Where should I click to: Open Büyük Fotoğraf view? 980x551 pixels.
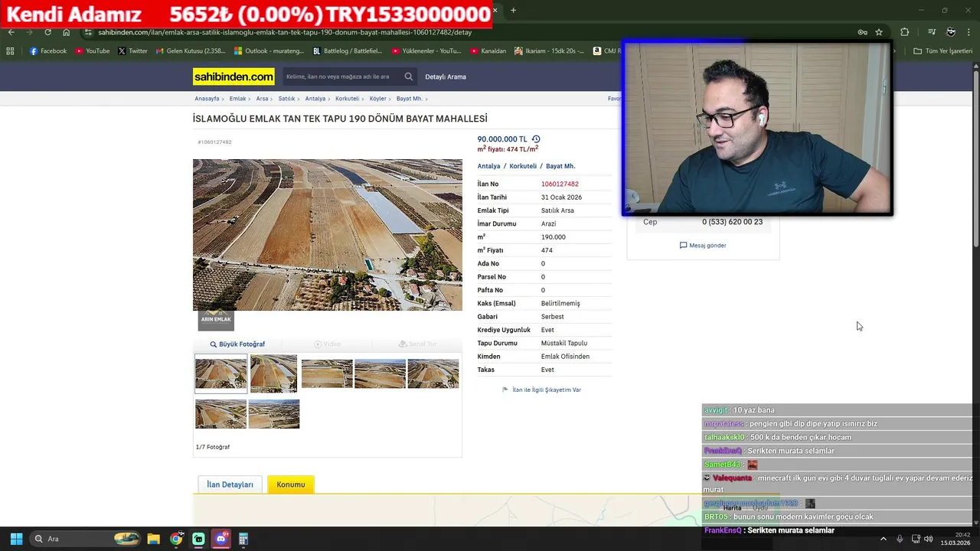(x=237, y=344)
